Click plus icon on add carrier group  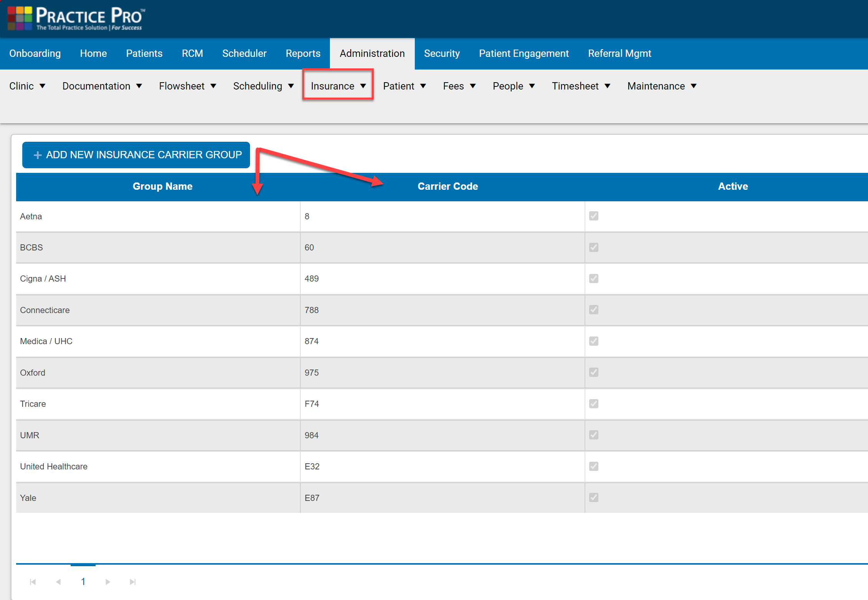(x=38, y=155)
